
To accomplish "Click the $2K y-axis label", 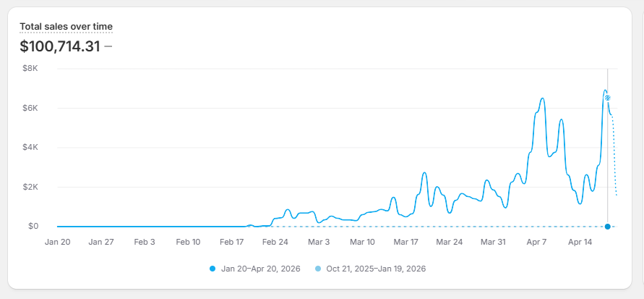I will [30, 187].
